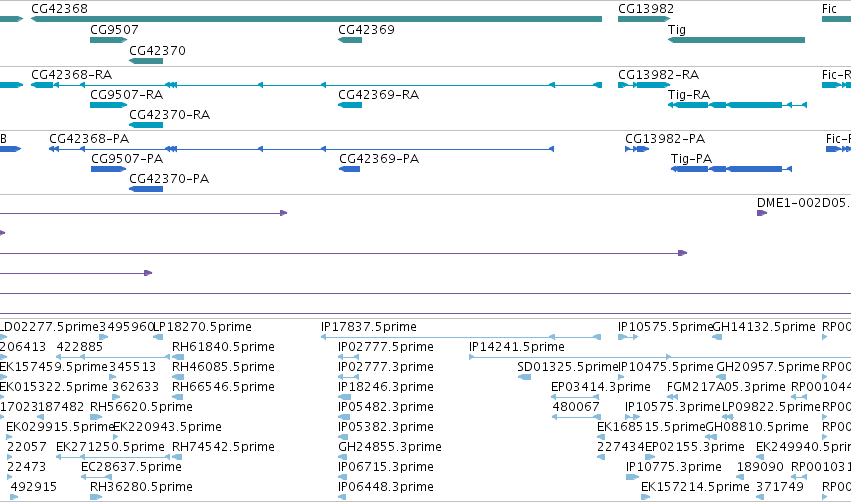Click the GH08810.5prime label
The height and width of the screenshot is (502, 851).
757,427
